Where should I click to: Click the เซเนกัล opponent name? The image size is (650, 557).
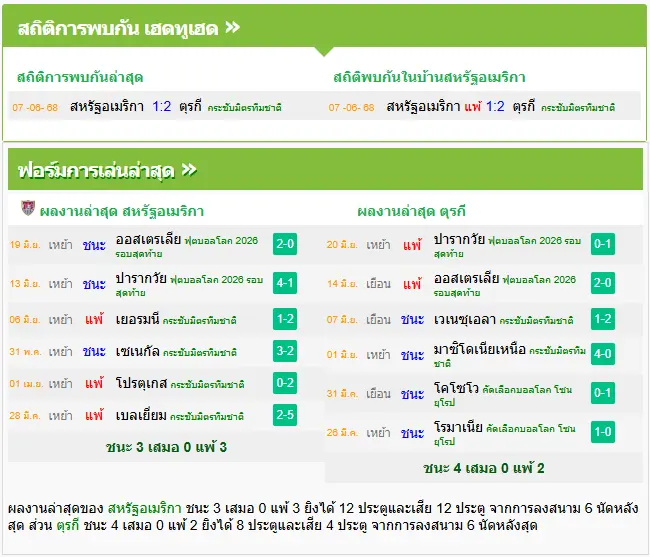(138, 351)
